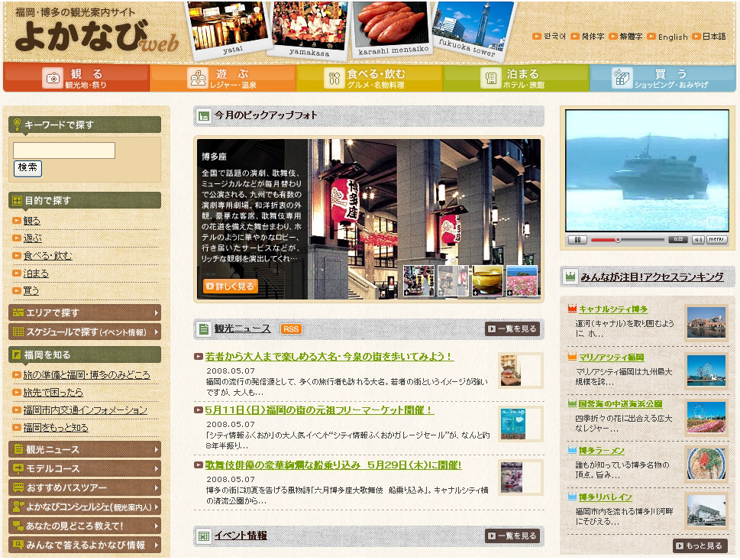
Task: Pause the ferry video
Action: pos(577,239)
